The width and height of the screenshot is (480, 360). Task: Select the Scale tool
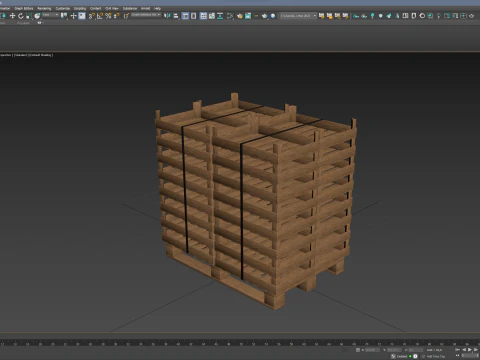pos(29,16)
